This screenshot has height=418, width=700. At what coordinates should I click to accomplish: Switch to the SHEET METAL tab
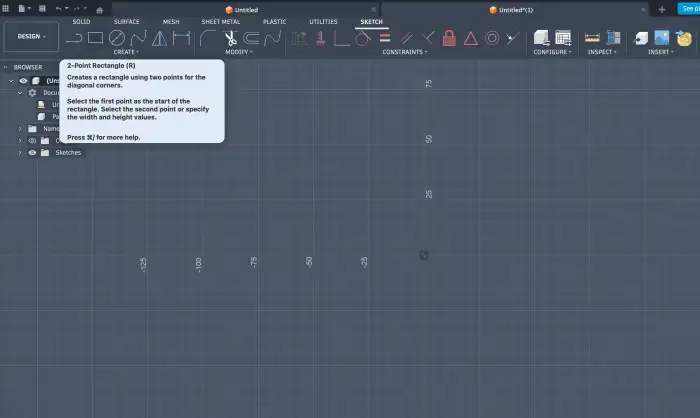click(x=221, y=21)
